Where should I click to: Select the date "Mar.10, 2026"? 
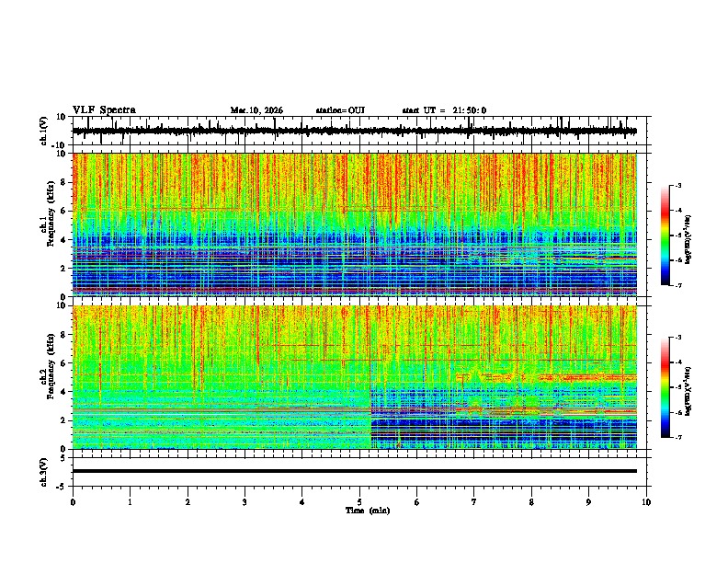pos(256,110)
